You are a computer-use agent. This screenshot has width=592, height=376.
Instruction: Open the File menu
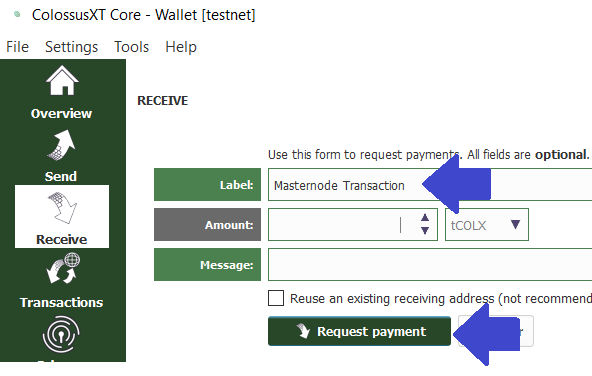17,47
